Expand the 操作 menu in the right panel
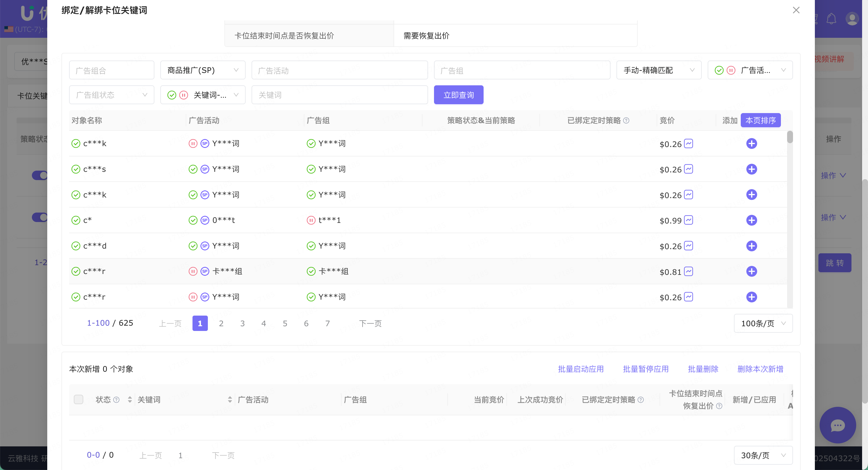This screenshot has width=868, height=470. (x=833, y=175)
